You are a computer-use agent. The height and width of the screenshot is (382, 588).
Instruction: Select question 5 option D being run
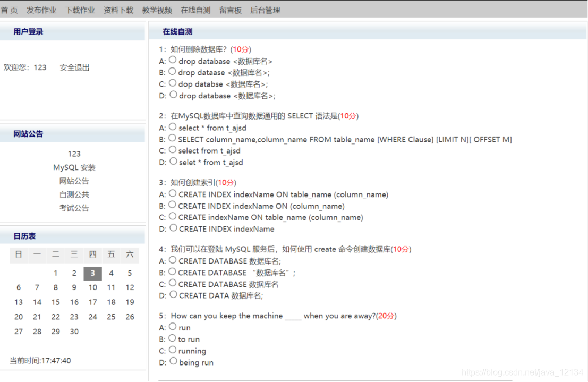(x=173, y=361)
